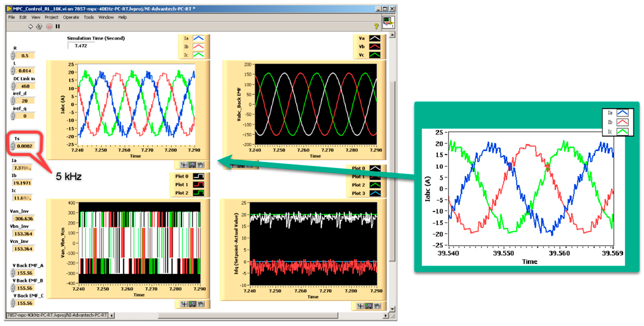This screenshot has height=326, width=644.
Task: Click the R value stepper arrows
Action: 13,55
